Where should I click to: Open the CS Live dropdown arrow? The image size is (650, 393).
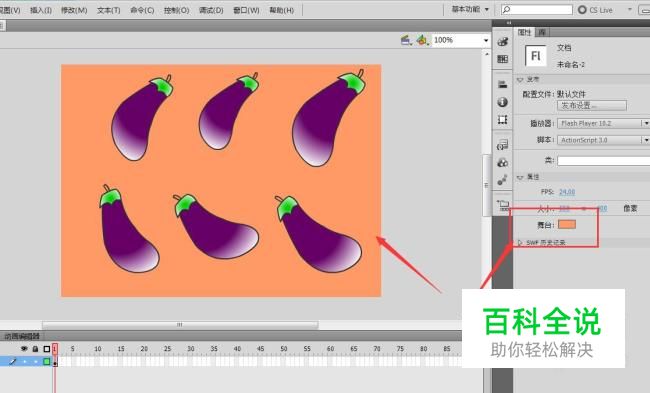630,9
